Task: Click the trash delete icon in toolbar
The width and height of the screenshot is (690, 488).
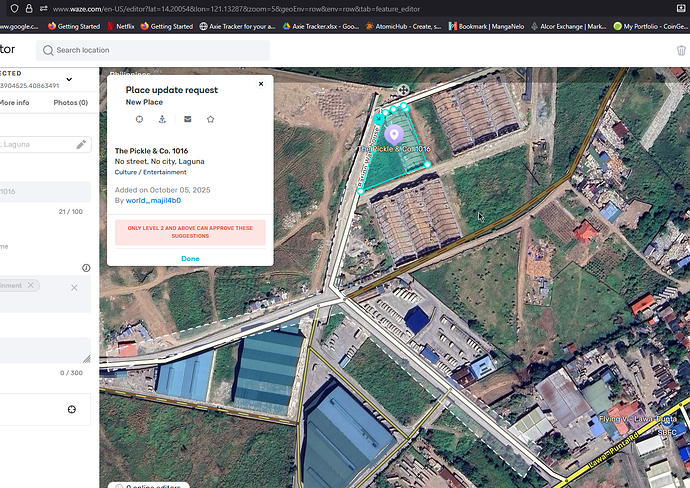Action: [x=681, y=50]
